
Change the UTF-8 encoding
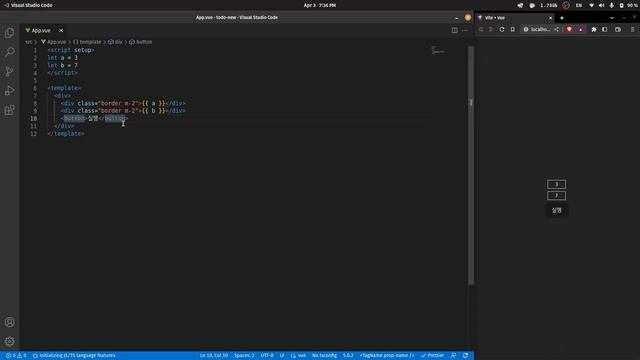[267, 356]
